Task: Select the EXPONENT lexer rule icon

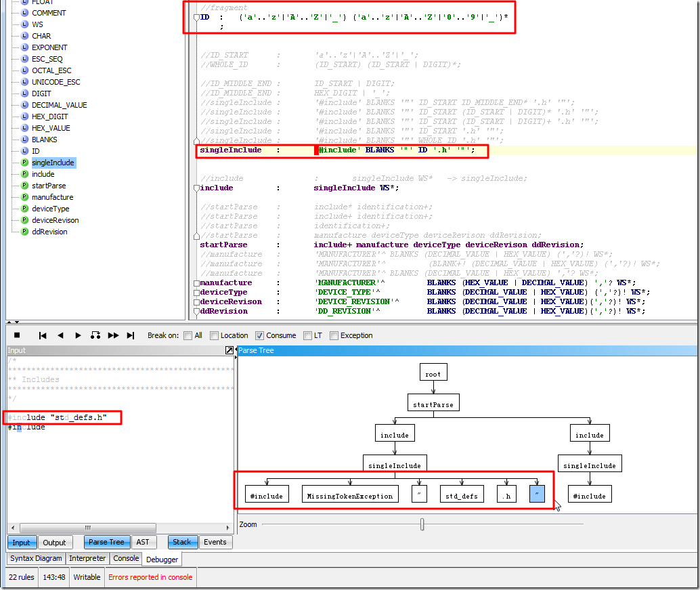Action: click(x=25, y=47)
